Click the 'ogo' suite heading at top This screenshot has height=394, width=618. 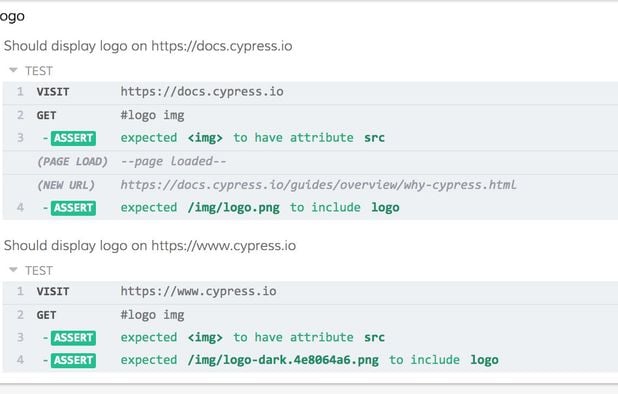coord(12,17)
